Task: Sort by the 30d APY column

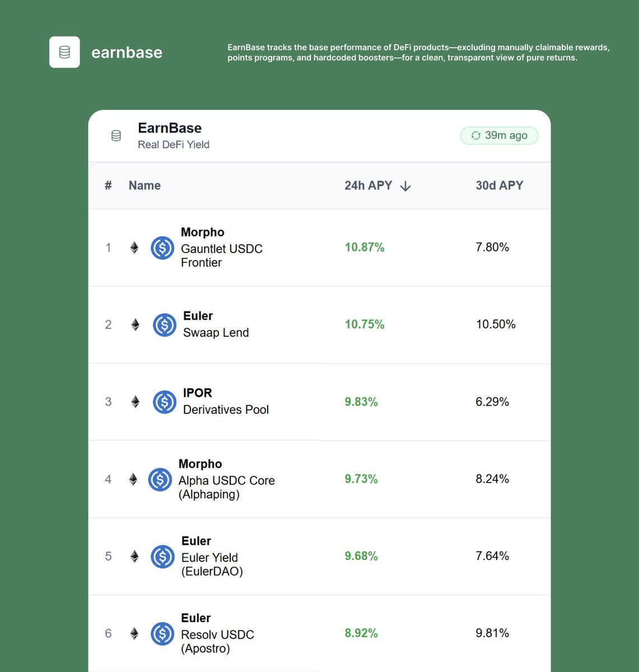Action: click(x=500, y=185)
